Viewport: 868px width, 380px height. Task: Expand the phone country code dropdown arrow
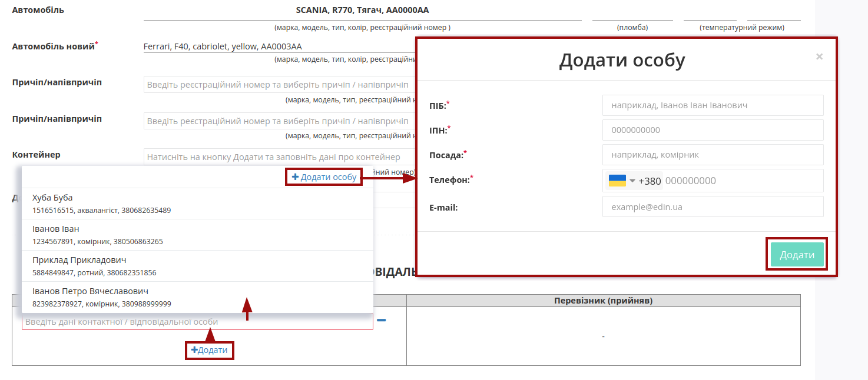[x=632, y=181]
